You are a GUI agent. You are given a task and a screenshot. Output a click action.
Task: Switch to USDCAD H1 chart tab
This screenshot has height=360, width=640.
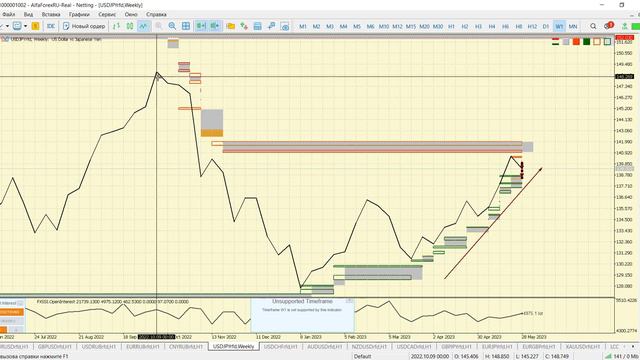tap(413, 347)
